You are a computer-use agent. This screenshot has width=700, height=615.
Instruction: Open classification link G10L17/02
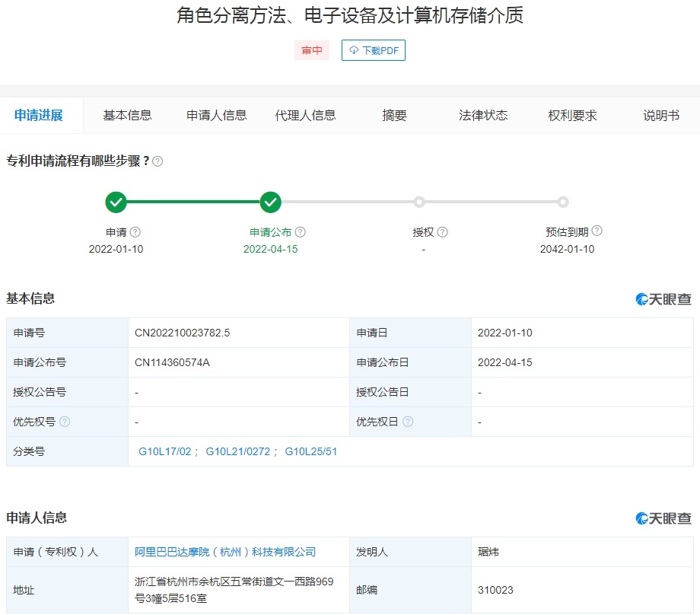pos(164,451)
